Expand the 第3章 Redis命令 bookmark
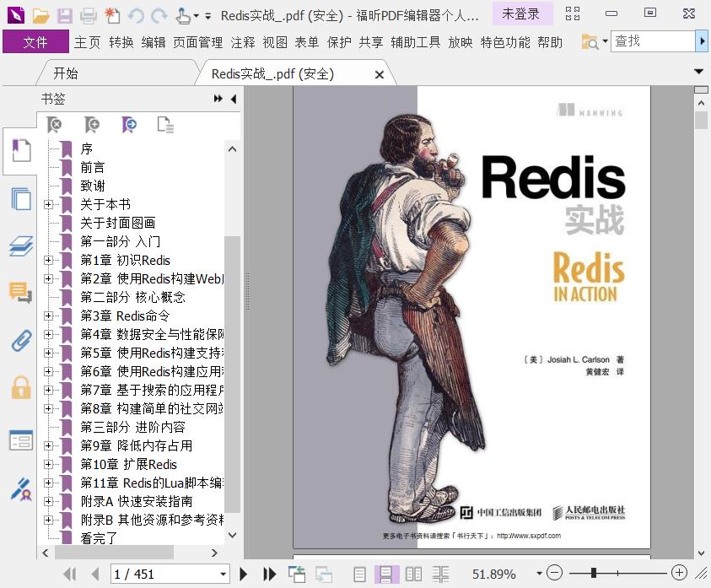 tap(49, 316)
